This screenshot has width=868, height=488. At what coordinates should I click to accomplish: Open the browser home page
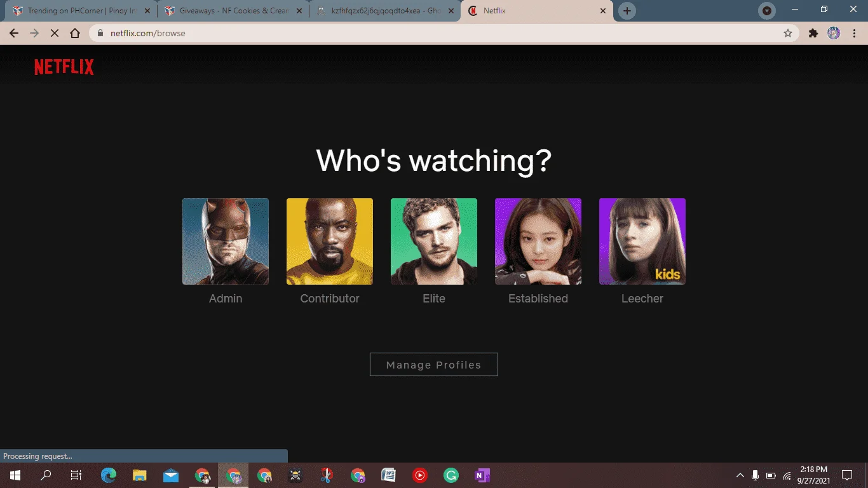[75, 33]
